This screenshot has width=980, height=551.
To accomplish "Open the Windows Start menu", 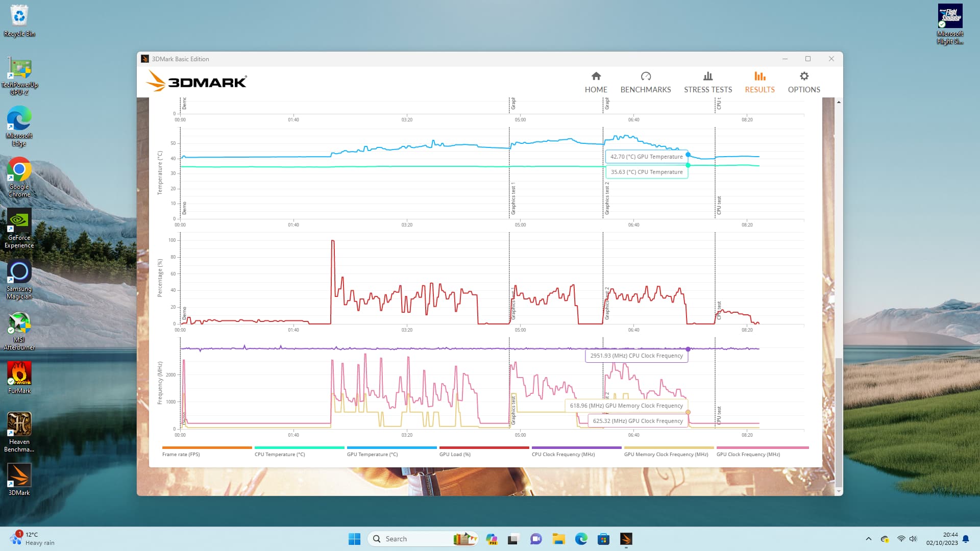I will point(354,539).
